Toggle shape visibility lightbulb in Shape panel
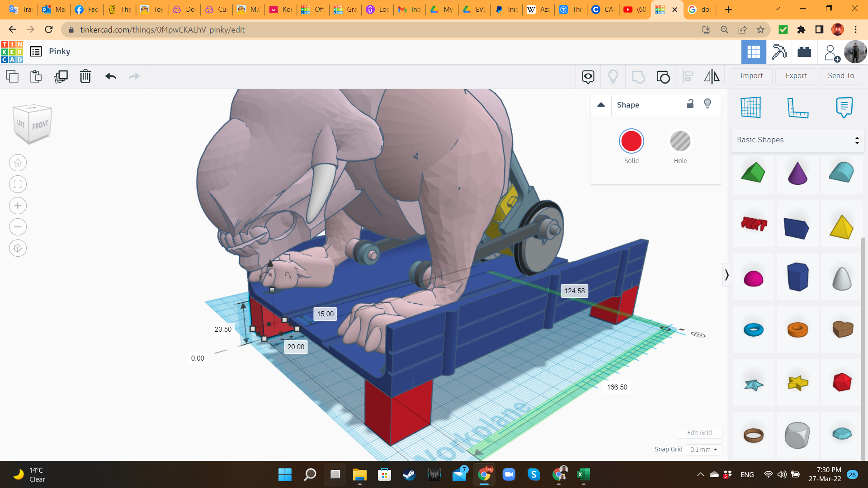 click(708, 104)
